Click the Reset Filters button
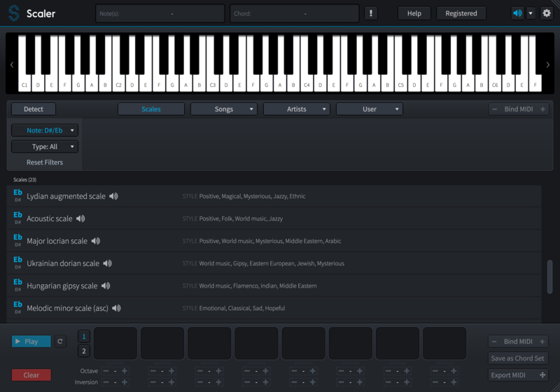 point(45,162)
